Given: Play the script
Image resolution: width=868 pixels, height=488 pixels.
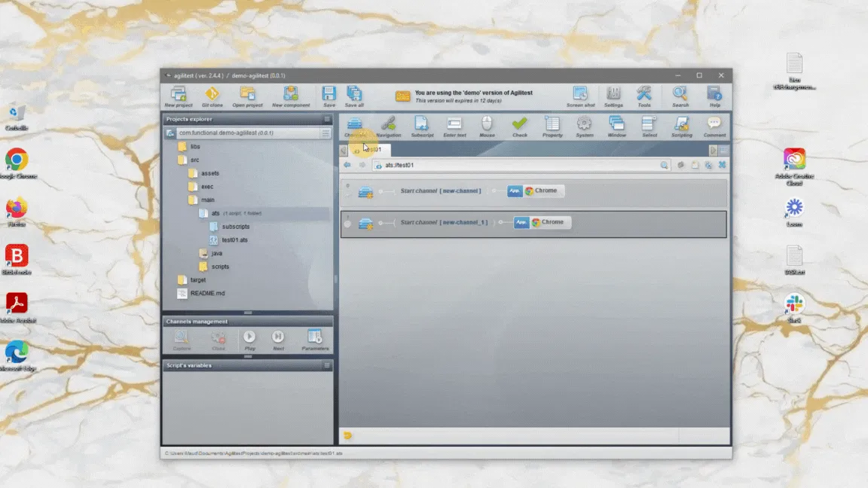Looking at the screenshot, I should 249,340.
